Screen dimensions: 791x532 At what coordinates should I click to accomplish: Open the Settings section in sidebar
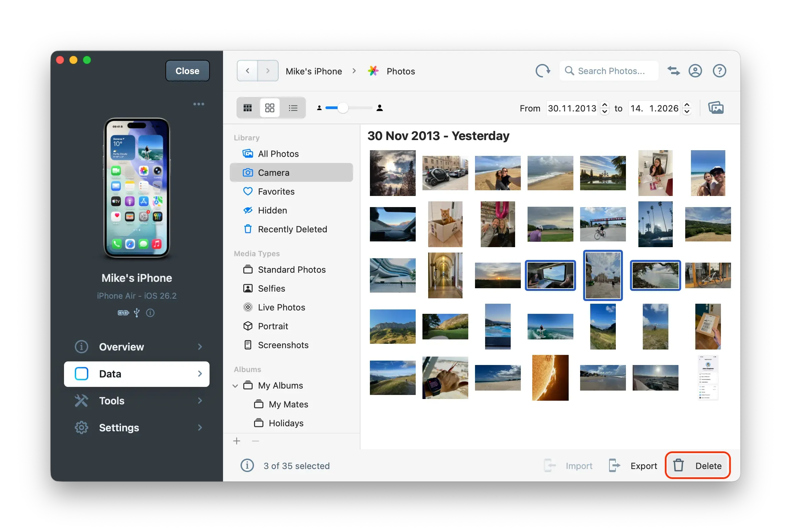point(119,427)
